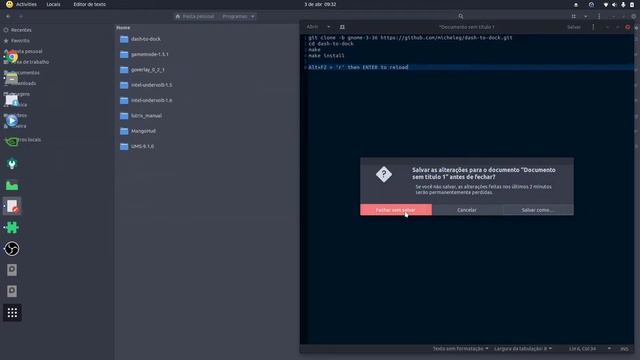
Task: Click the 'Documento sem título 1' title
Action: click(x=467, y=27)
